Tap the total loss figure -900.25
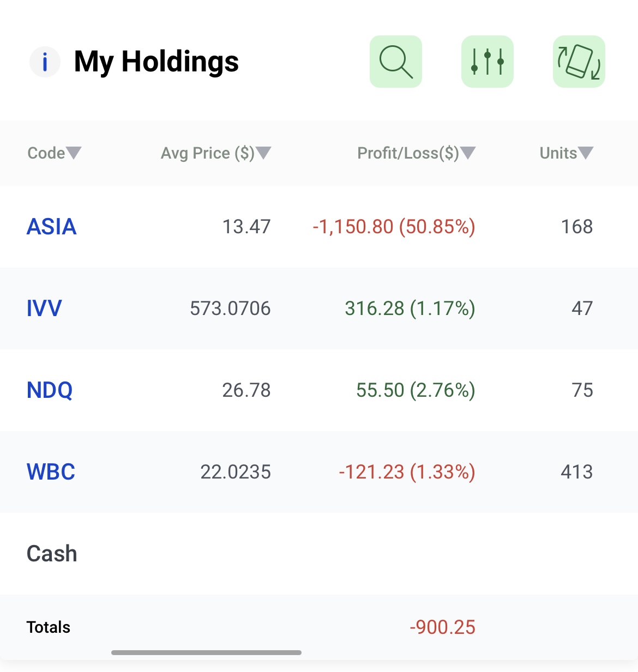The width and height of the screenshot is (638, 672). (x=442, y=627)
